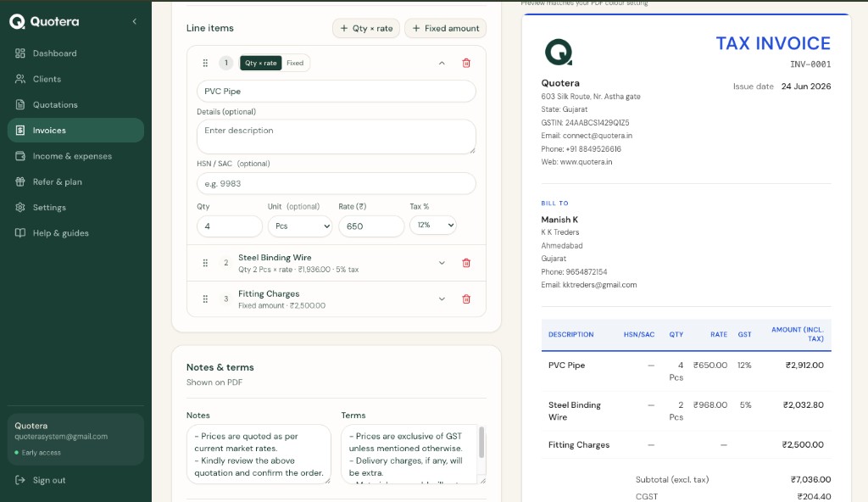Open Dashboard from the sidebar
Screen dimensions: 868x502
tap(75, 53)
